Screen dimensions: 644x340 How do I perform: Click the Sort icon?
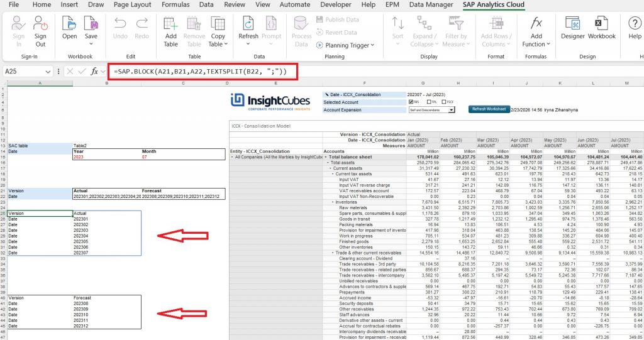[x=397, y=23]
